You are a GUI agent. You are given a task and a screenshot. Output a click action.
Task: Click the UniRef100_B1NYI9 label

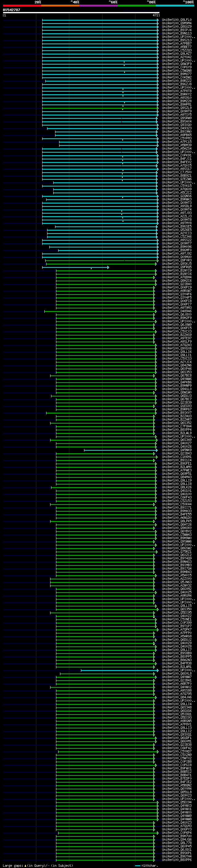coord(177,271)
